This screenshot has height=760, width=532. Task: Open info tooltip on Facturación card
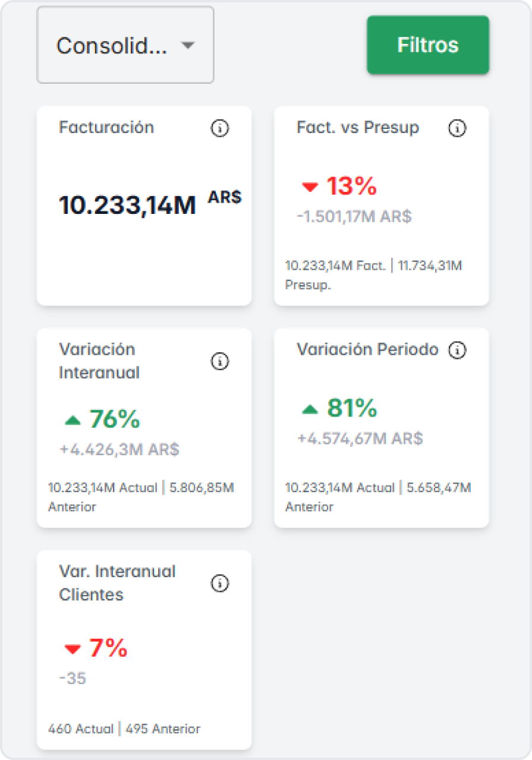tap(220, 128)
